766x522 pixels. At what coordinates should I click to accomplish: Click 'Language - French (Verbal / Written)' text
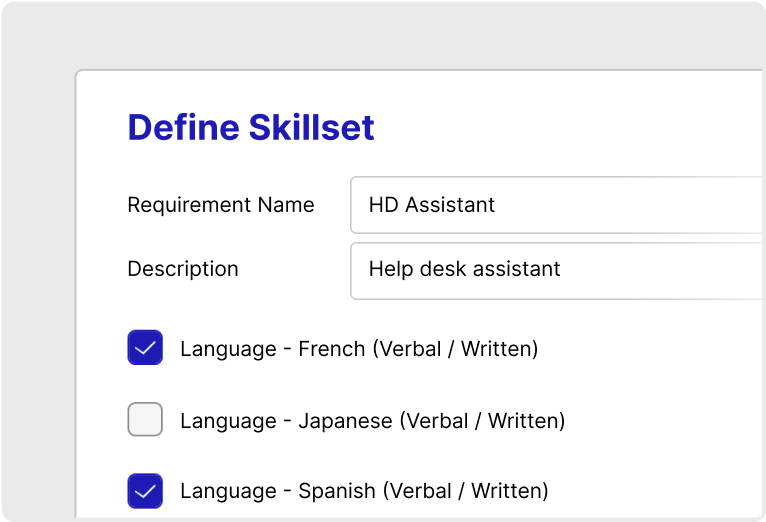tap(359, 349)
